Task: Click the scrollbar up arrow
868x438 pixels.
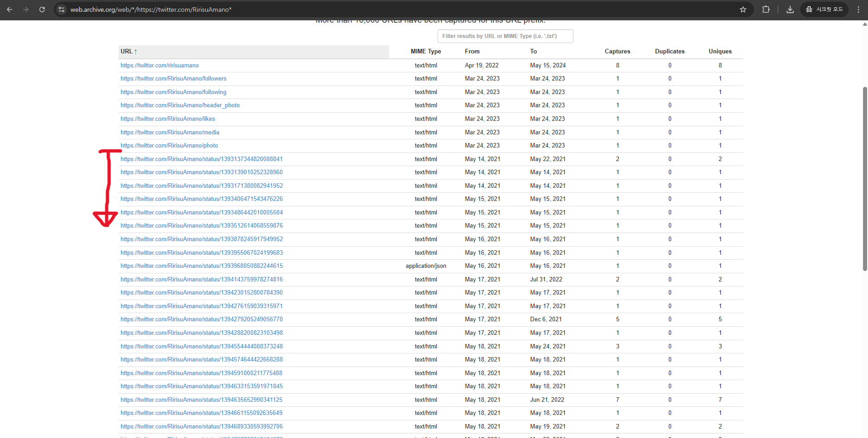Action: point(865,24)
